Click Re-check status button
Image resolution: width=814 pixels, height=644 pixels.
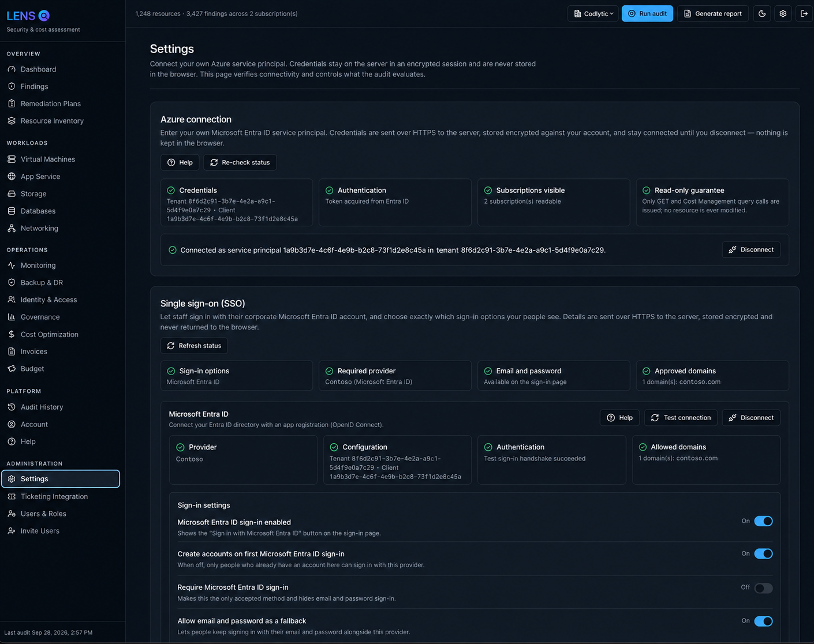(240, 163)
